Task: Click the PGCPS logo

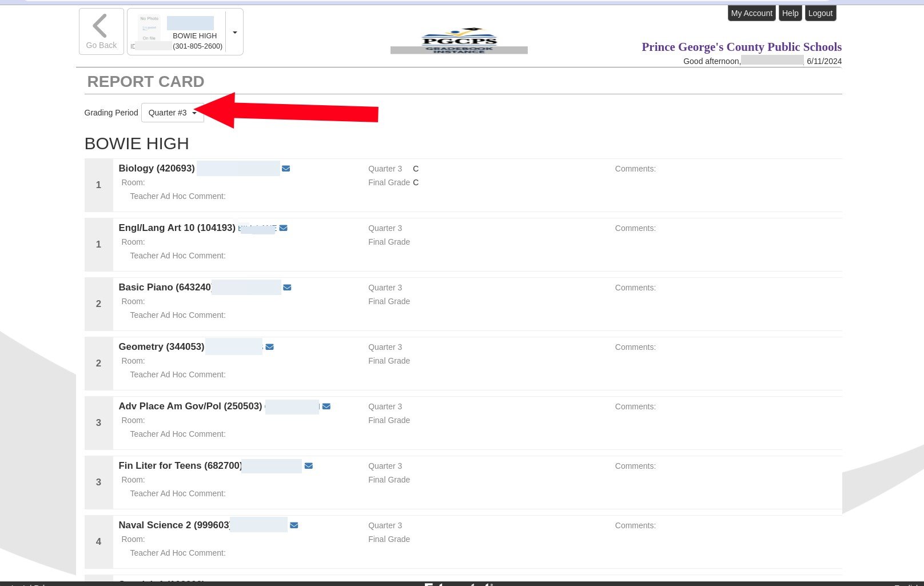Action: click(x=459, y=40)
